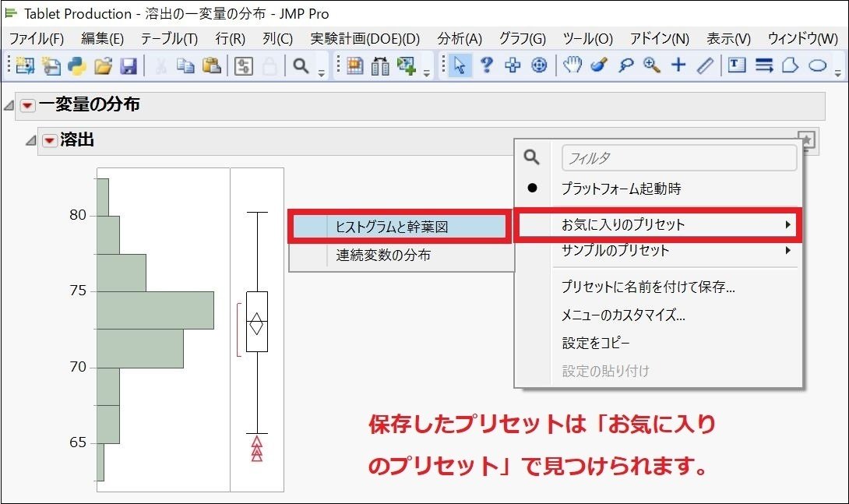The image size is (849, 504).
Task: Select the Text Annotation tool
Action: point(736,65)
